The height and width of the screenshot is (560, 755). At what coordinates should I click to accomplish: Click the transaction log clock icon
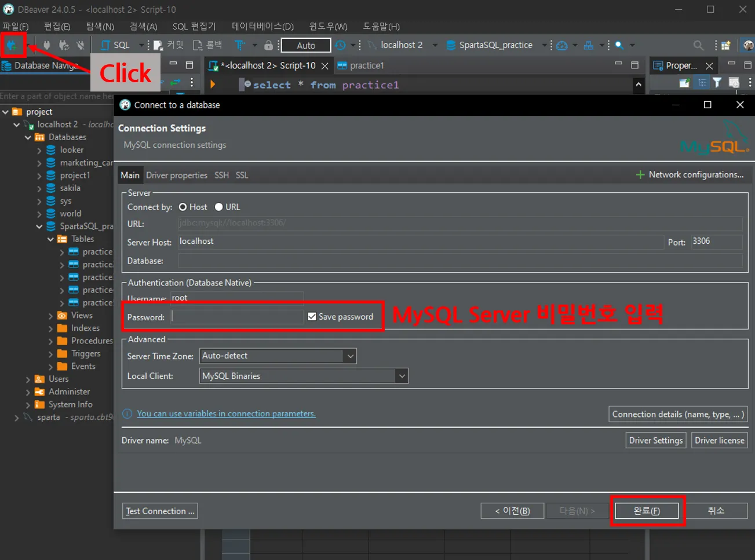point(341,45)
